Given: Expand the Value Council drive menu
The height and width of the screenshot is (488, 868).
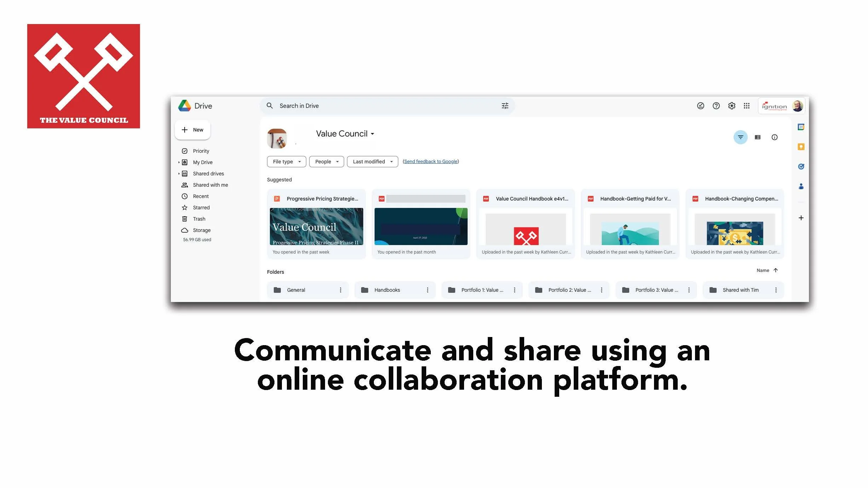Looking at the screenshot, I should [x=345, y=134].
